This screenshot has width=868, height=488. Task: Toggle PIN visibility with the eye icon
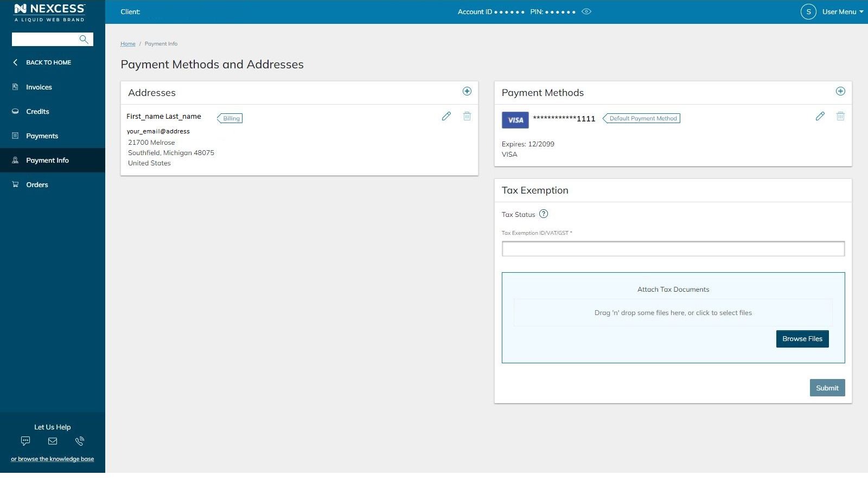(586, 11)
